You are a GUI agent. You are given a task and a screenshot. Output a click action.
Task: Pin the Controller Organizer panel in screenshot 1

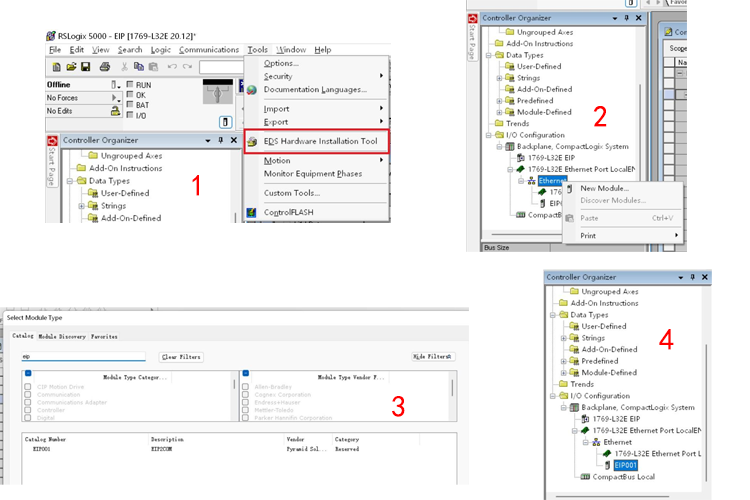coord(222,141)
